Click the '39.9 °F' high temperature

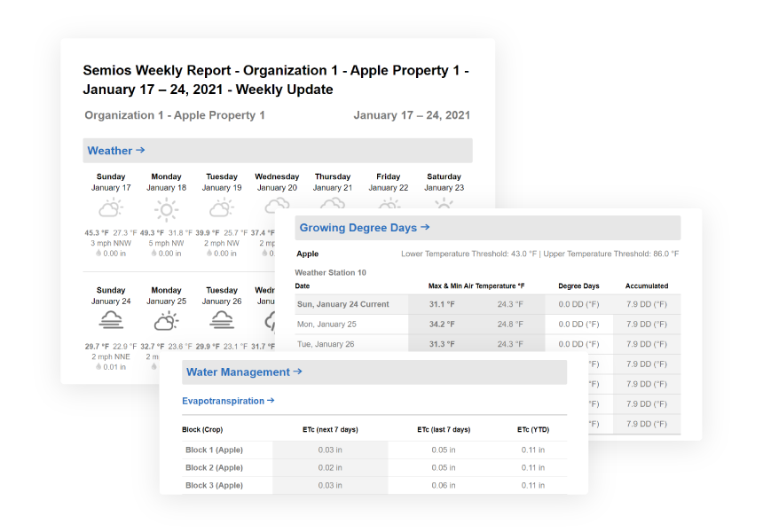[x=208, y=233]
